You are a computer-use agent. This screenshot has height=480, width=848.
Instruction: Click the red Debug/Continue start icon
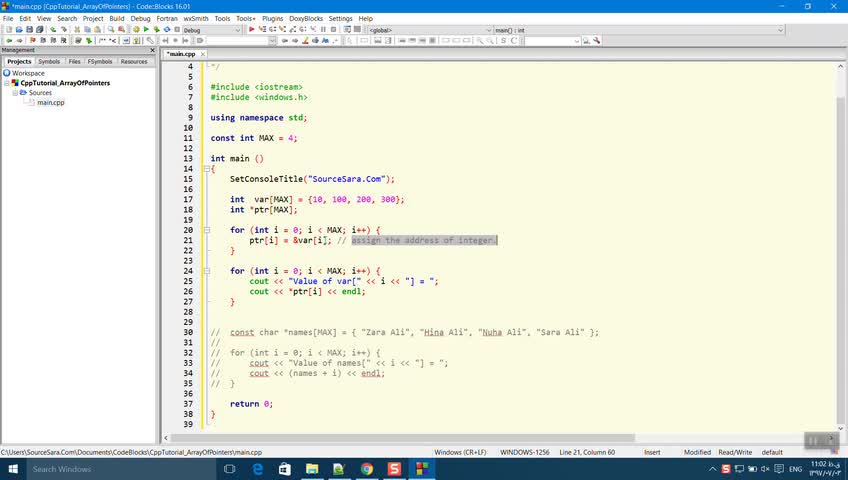click(x=252, y=30)
